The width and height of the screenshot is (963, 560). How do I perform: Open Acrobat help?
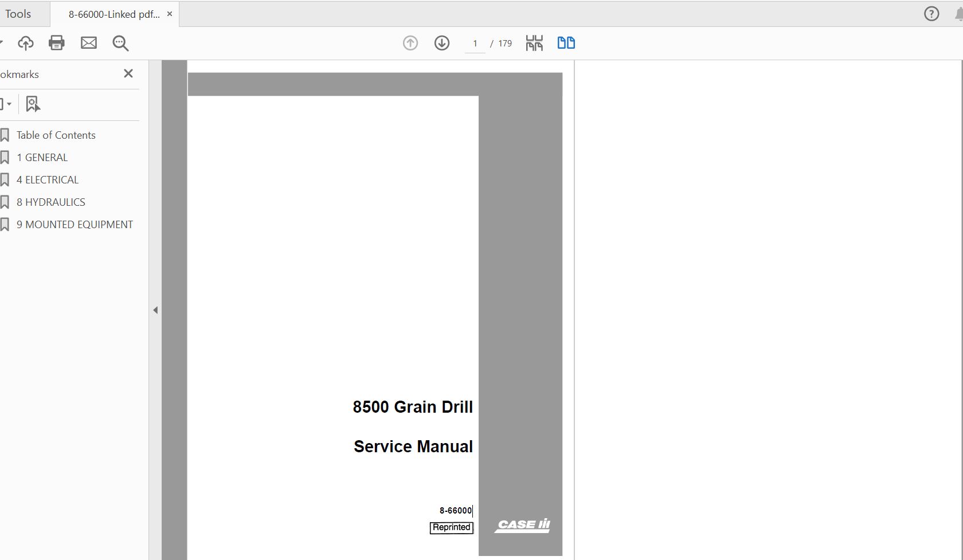click(x=930, y=13)
